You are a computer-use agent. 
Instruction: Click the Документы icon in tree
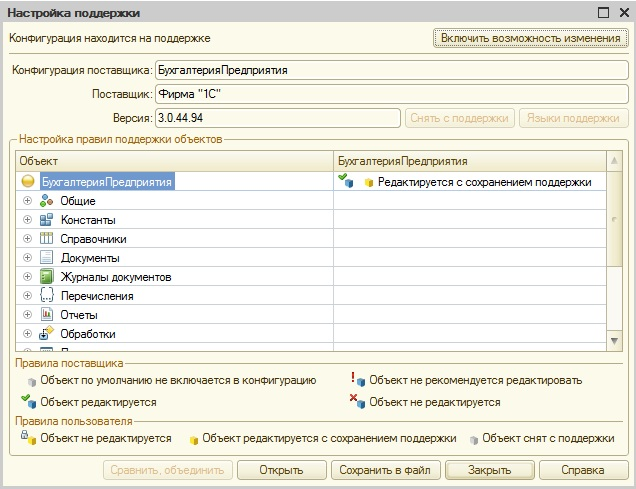(46, 258)
